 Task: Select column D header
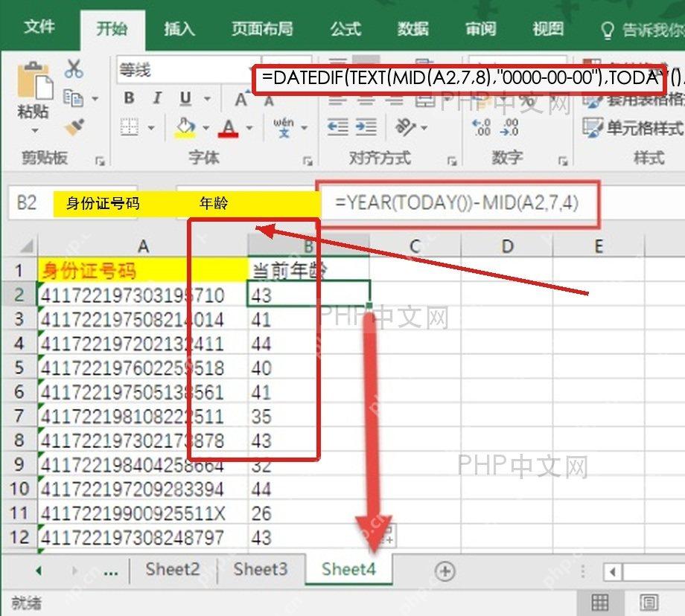pos(507,246)
